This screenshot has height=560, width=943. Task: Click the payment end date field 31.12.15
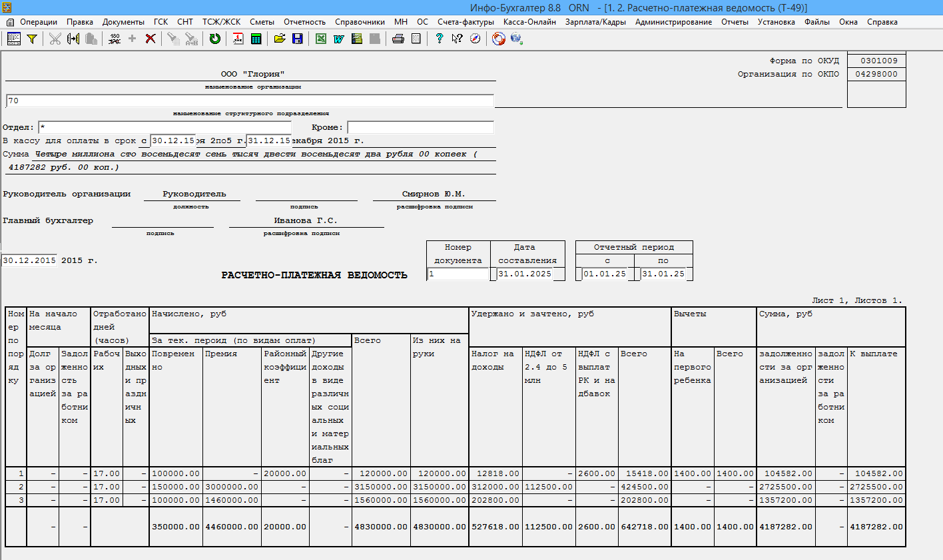click(x=269, y=140)
